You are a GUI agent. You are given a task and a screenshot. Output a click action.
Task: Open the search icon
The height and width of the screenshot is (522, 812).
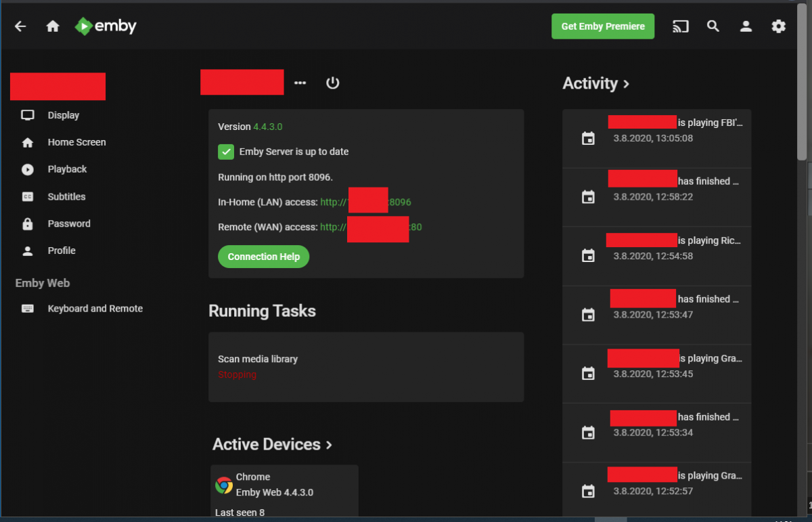[x=713, y=26]
